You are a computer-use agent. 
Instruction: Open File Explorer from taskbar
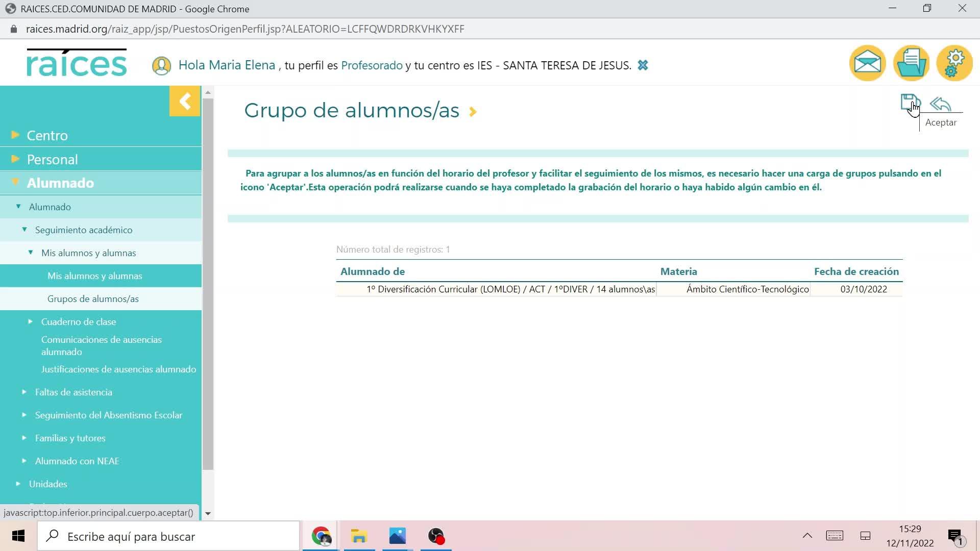click(359, 536)
